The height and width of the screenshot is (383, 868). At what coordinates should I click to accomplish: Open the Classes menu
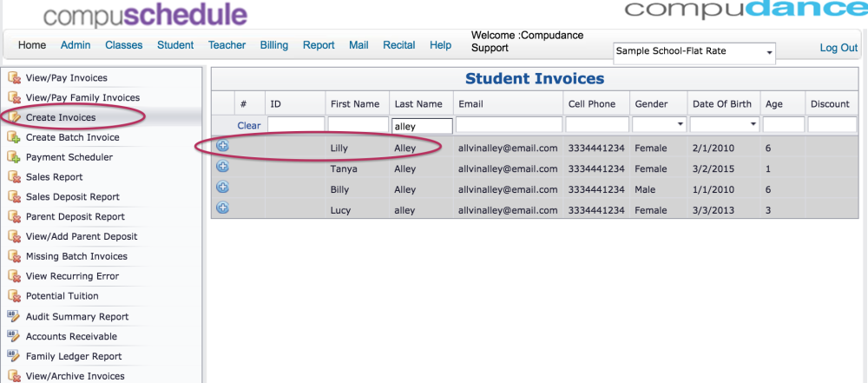[124, 45]
